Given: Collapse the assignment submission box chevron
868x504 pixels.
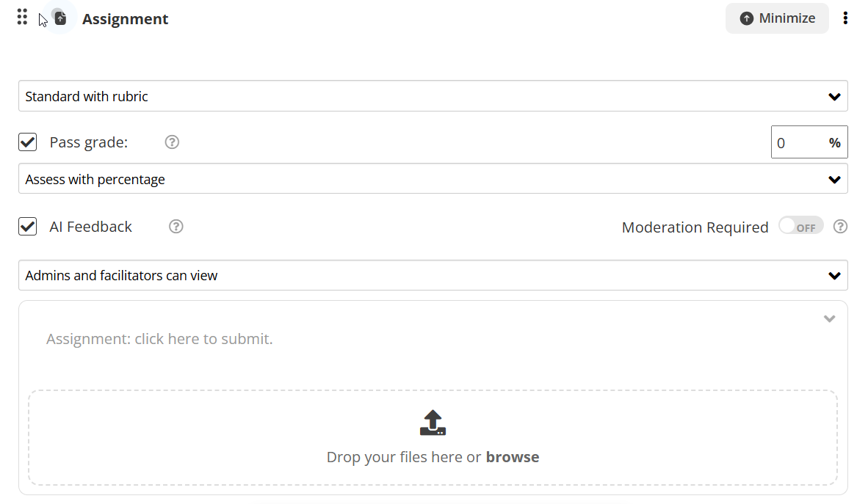Looking at the screenshot, I should point(828,318).
